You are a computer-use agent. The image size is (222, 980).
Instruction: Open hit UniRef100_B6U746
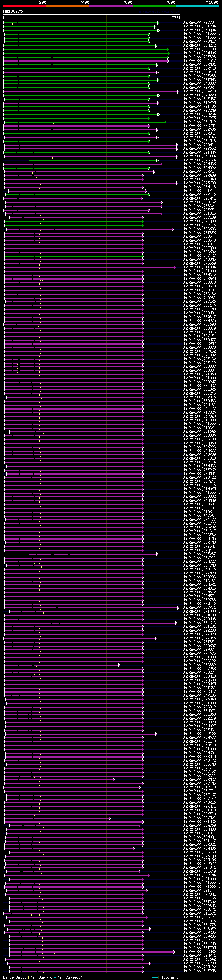tap(199, 137)
